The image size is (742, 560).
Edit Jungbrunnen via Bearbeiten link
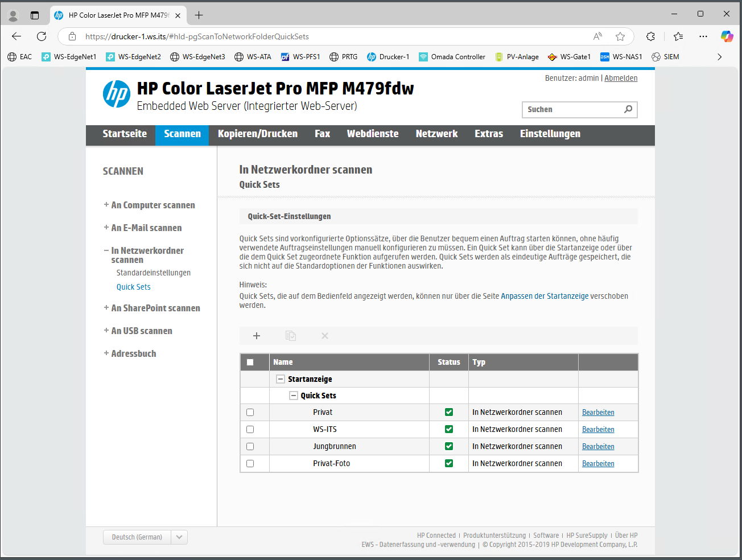[598, 447]
